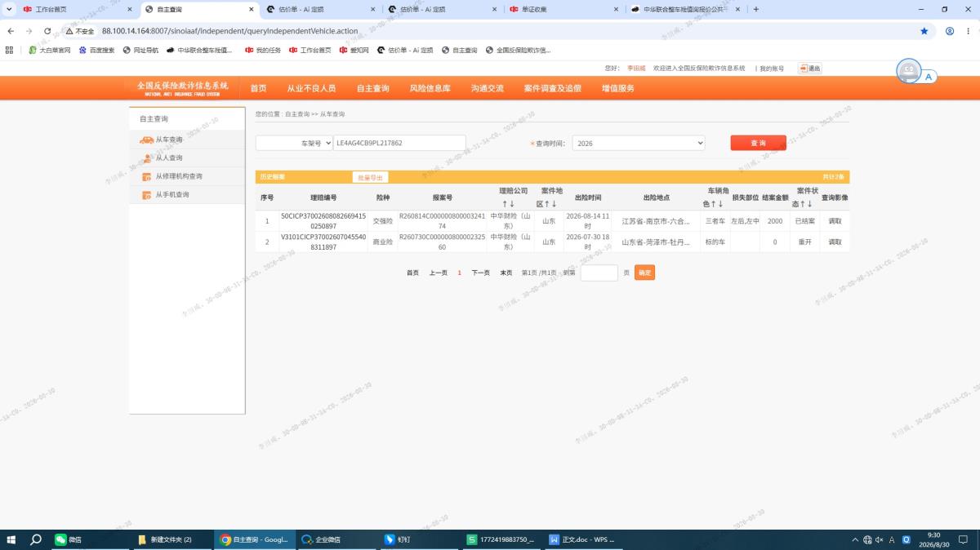Image resolution: width=980 pixels, height=550 pixels.
Task: Sort by 理赔公司 column arrows
Action: pos(507,204)
